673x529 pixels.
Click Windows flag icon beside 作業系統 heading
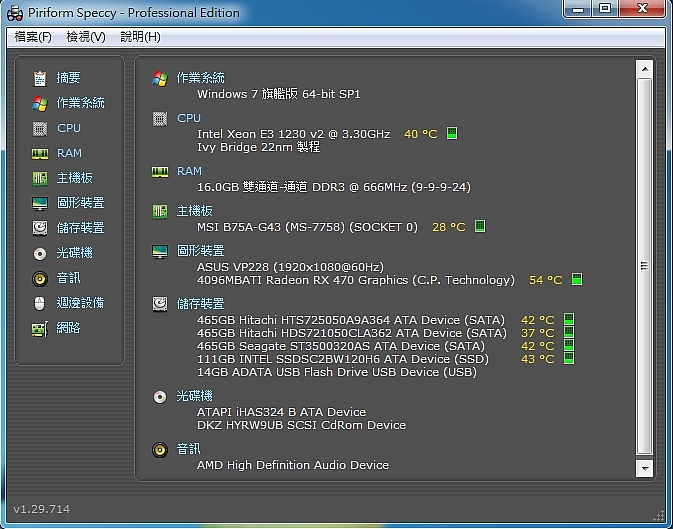pyautogui.click(x=160, y=79)
